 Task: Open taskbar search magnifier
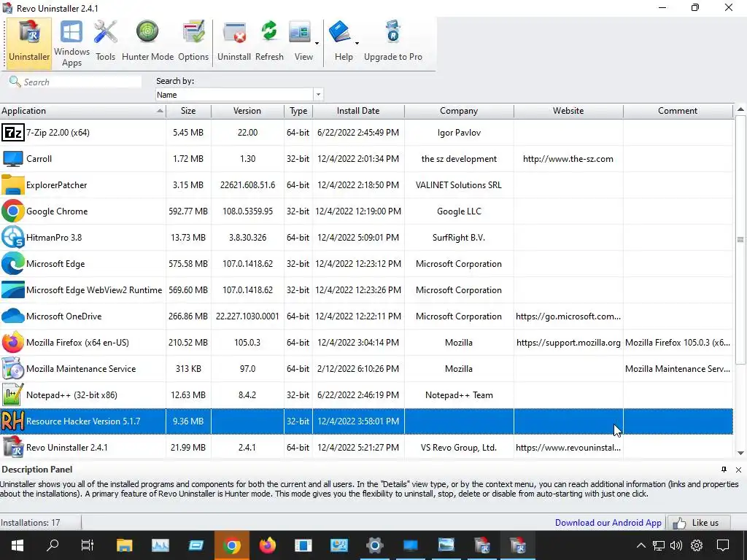53,545
